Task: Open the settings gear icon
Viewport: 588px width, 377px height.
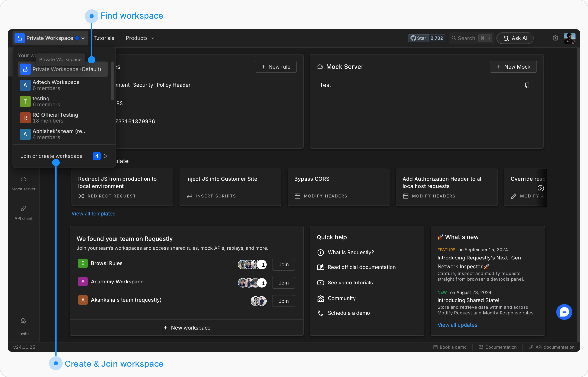Action: coord(555,38)
